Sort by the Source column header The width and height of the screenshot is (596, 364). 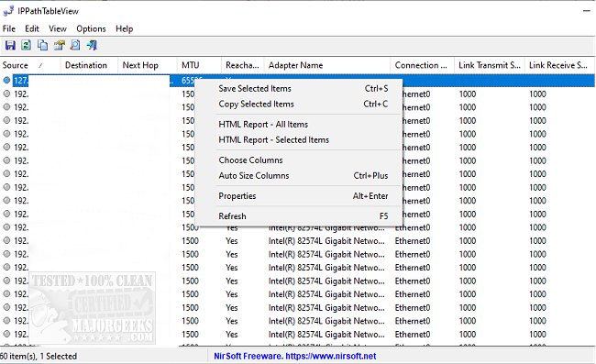(30, 65)
